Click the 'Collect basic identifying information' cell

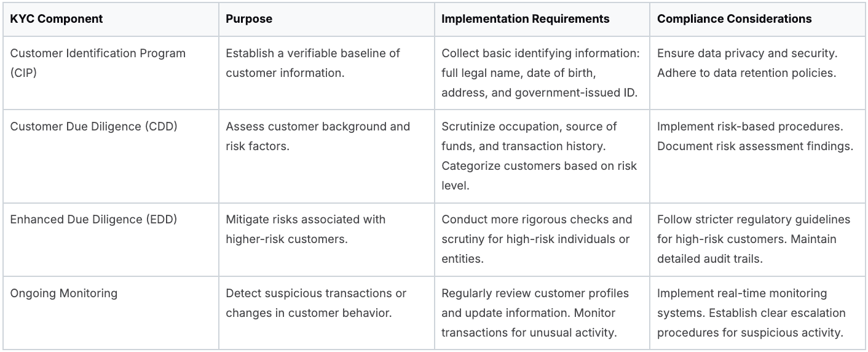(x=541, y=73)
